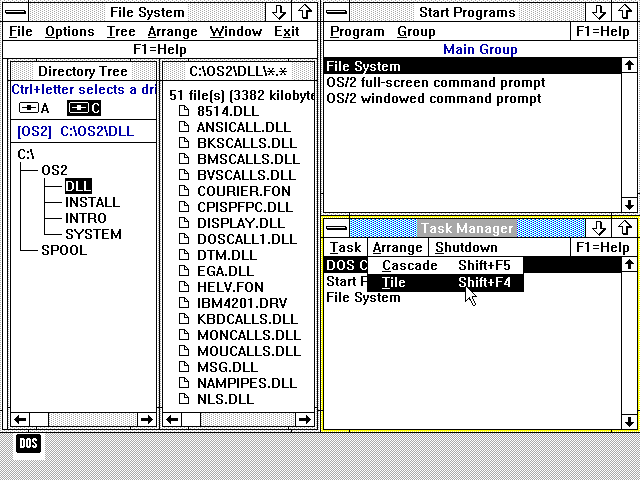This screenshot has height=480, width=640.
Task: Click file icon beside EGA.DLL
Action: (184, 271)
